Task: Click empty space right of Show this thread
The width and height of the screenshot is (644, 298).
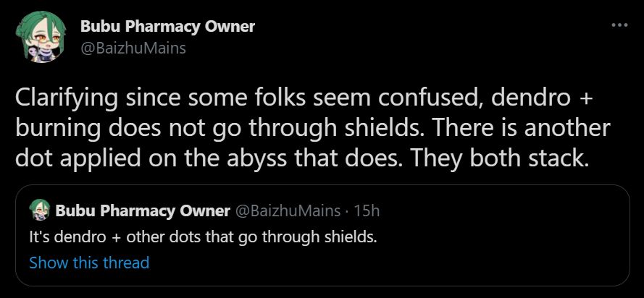Action: coord(398,262)
